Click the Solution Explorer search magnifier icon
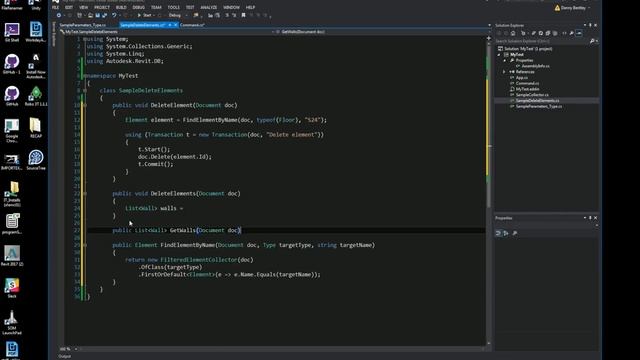 pos(592,41)
